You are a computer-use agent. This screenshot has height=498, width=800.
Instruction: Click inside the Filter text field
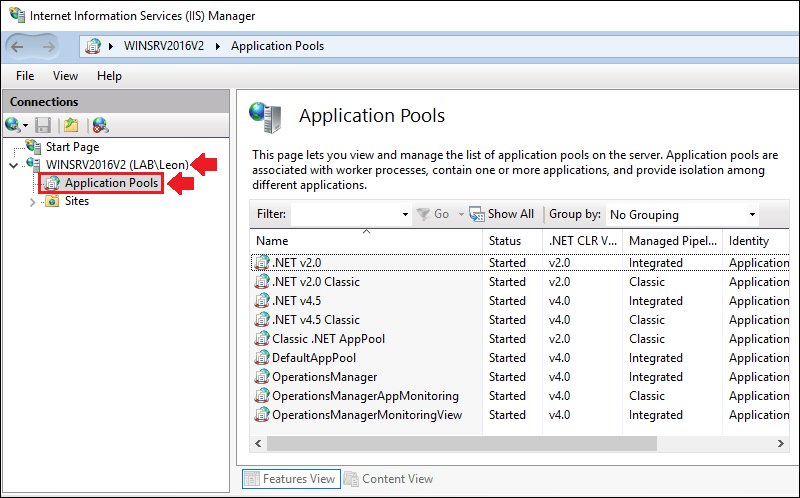(345, 214)
